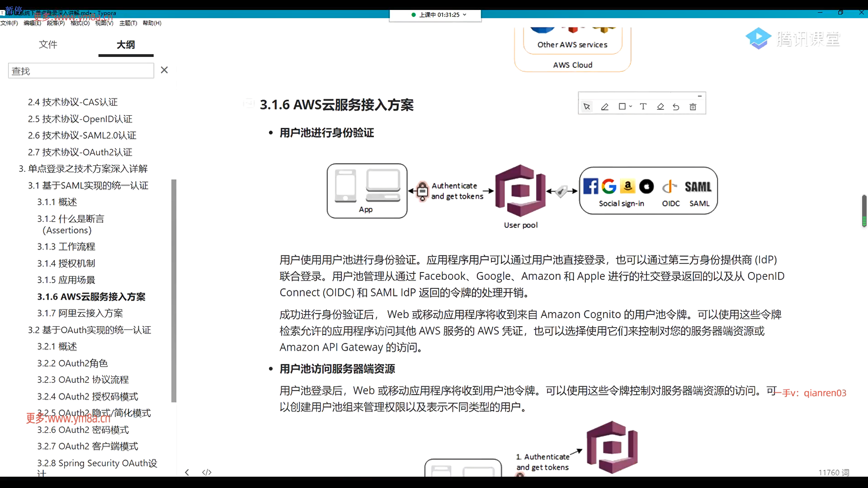The width and height of the screenshot is (868, 488).
Task: Collapse the annotation toolbar
Action: tap(699, 96)
